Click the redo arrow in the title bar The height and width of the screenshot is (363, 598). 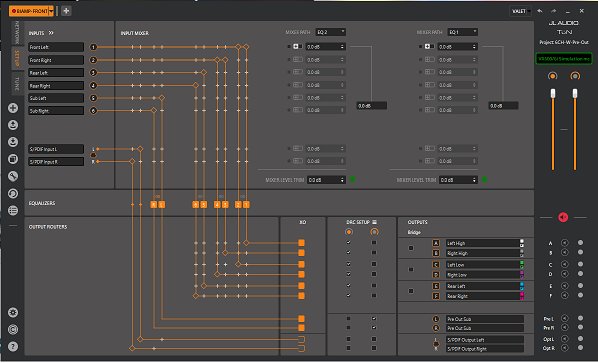553,11
